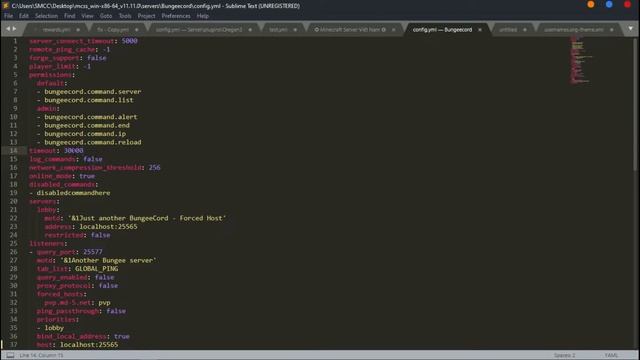640x360 pixels.
Task: Click 'true' after bind_local_address
Action: pos(122,336)
